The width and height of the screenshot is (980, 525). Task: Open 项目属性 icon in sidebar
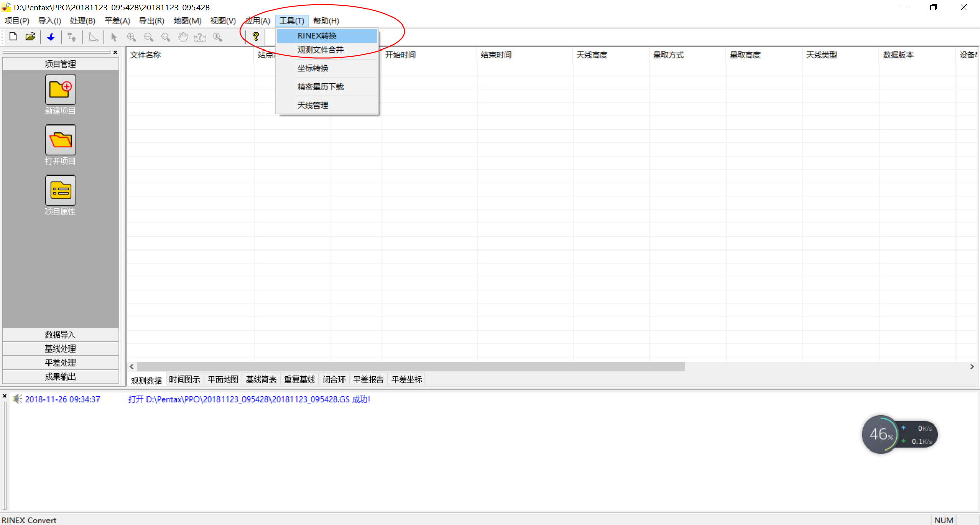[60, 190]
